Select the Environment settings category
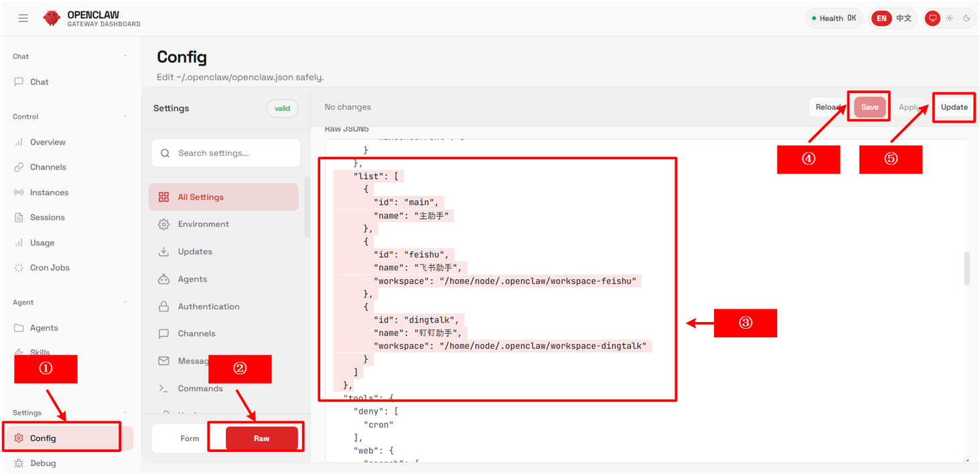980x474 pixels. [203, 224]
